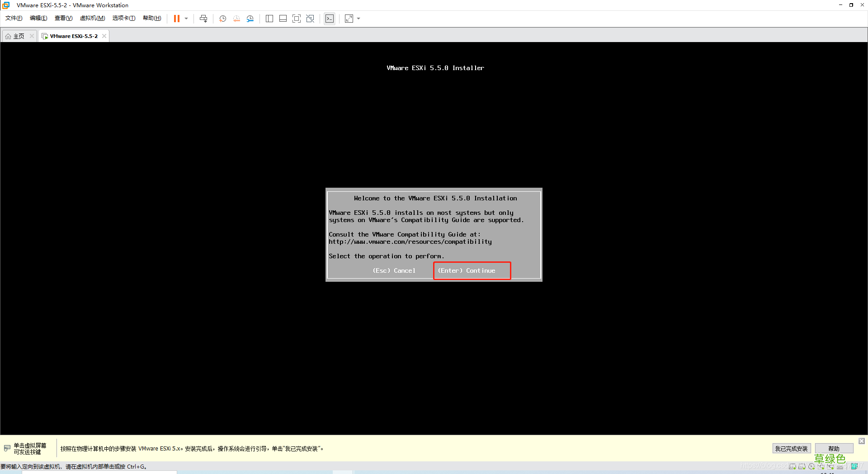Switch to Unity mode

click(310, 19)
